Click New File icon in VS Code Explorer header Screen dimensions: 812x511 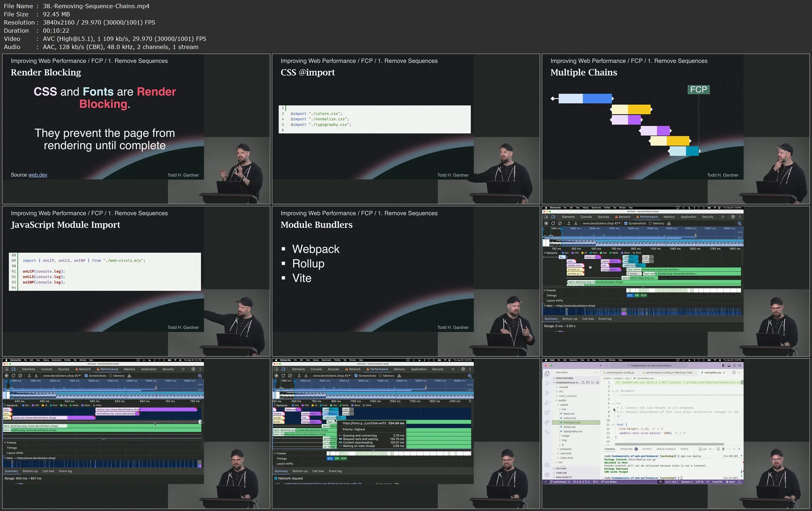point(583,383)
